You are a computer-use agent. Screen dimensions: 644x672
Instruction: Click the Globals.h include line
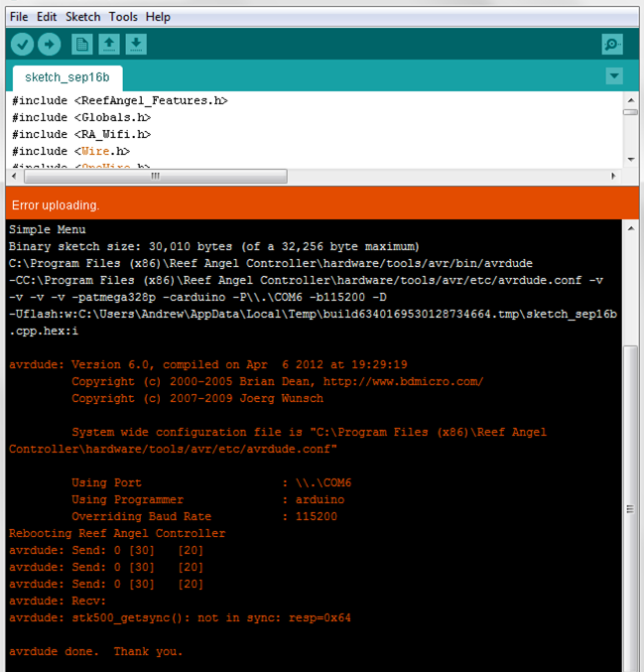point(81,117)
